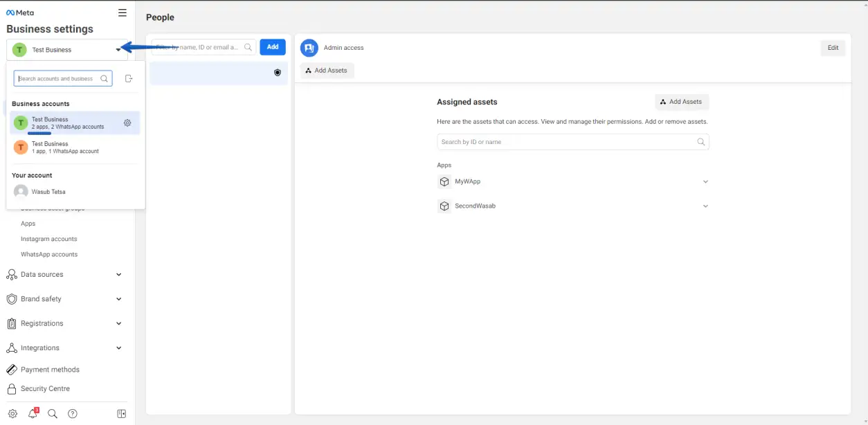Open WhatsApp accounts in sidebar

49,255
